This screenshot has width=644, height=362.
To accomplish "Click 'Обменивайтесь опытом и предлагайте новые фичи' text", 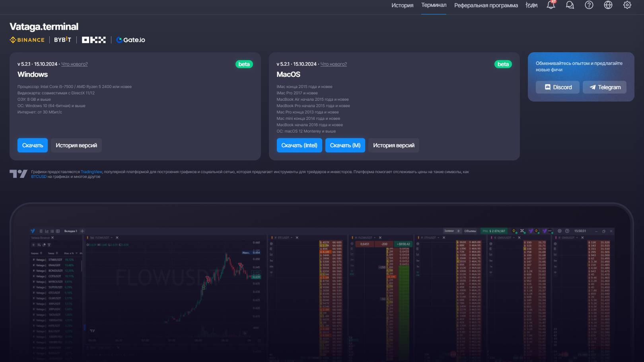I will coord(579,66).
